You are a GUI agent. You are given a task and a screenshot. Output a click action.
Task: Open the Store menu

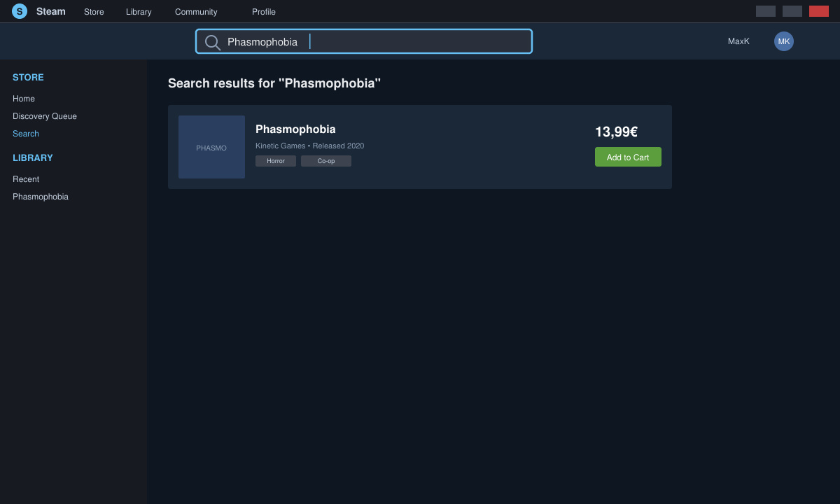pos(94,12)
